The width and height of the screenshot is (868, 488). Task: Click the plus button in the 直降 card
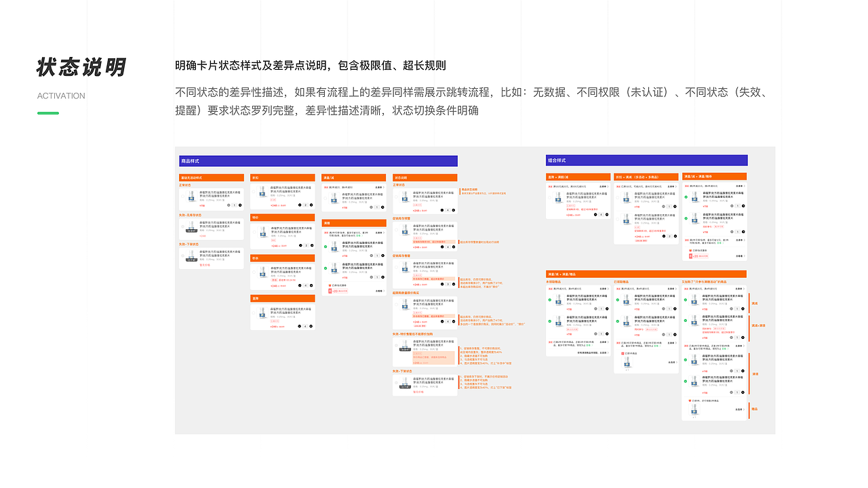point(311,326)
